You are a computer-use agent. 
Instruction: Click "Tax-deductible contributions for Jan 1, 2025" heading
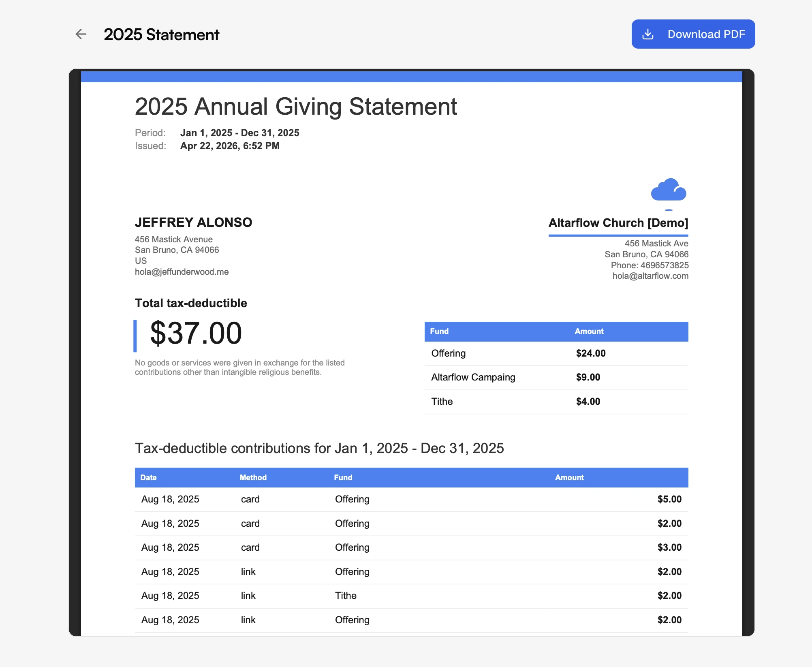click(319, 449)
